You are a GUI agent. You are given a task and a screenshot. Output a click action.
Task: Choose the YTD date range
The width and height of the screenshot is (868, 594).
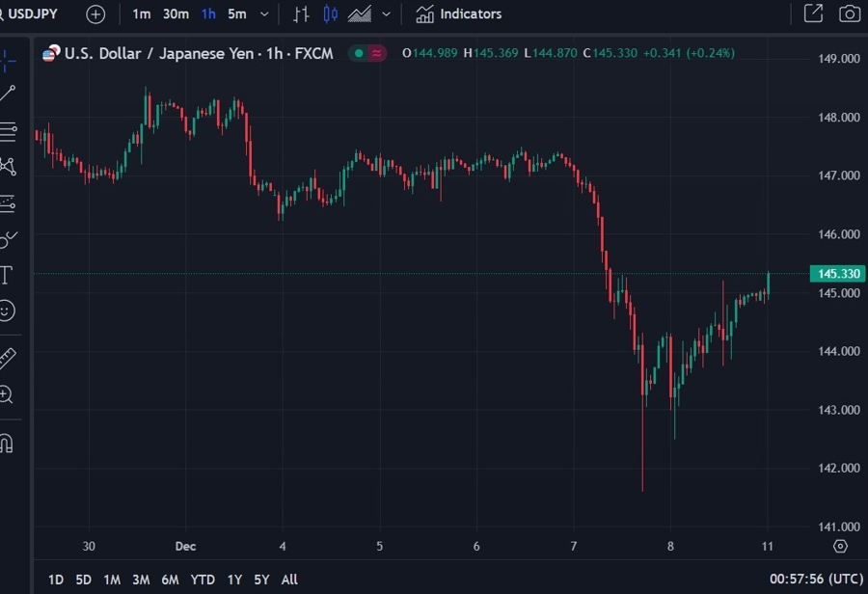pos(203,580)
